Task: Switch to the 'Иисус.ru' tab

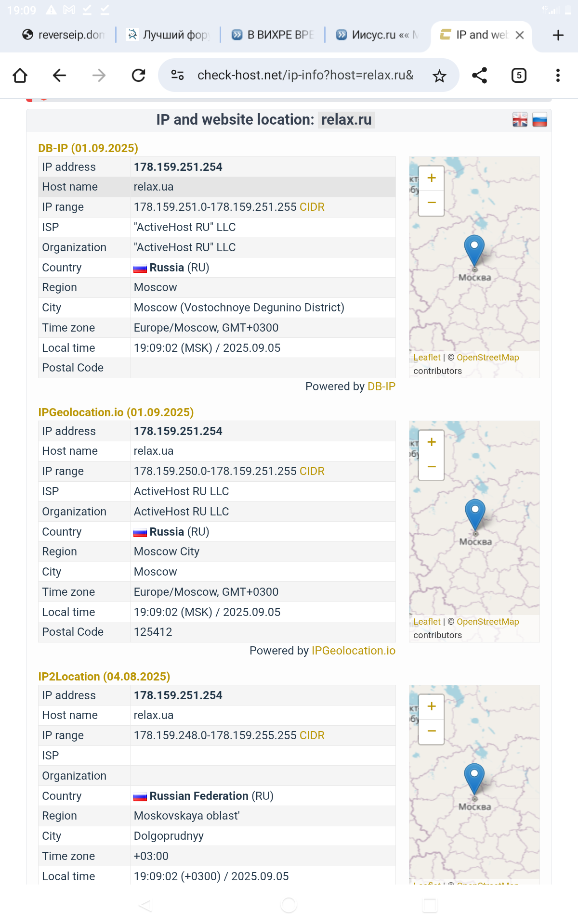Action: point(377,35)
